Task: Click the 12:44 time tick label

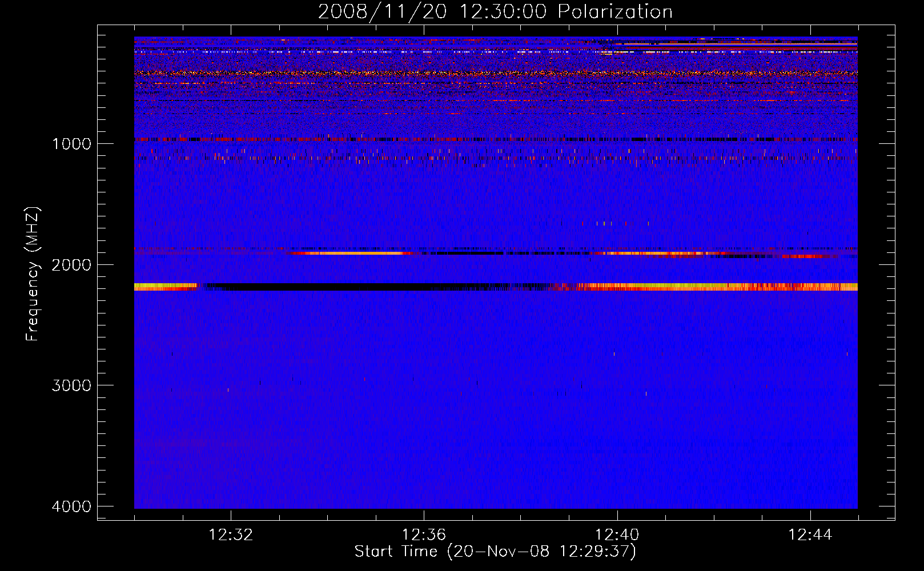Action: click(x=810, y=535)
